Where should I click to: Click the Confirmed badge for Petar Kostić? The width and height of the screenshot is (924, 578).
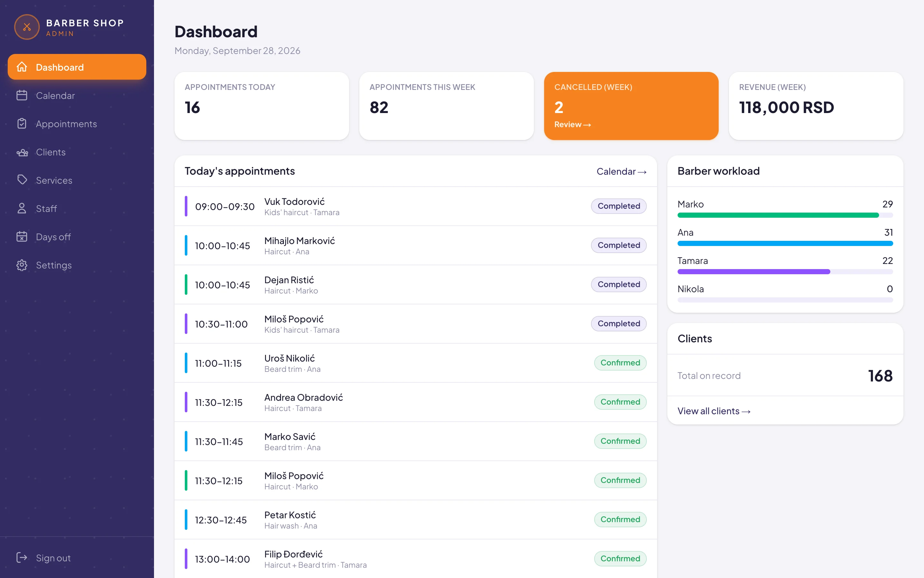(x=620, y=520)
